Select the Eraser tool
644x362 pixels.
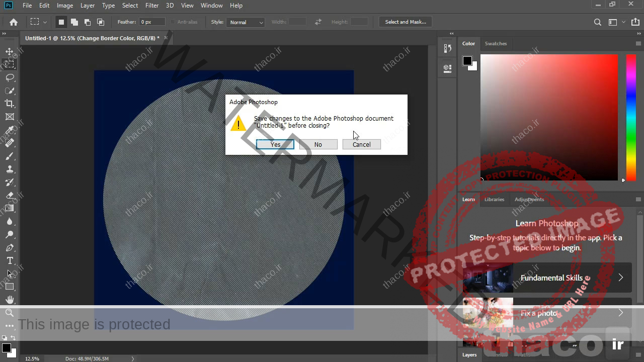[x=10, y=195]
